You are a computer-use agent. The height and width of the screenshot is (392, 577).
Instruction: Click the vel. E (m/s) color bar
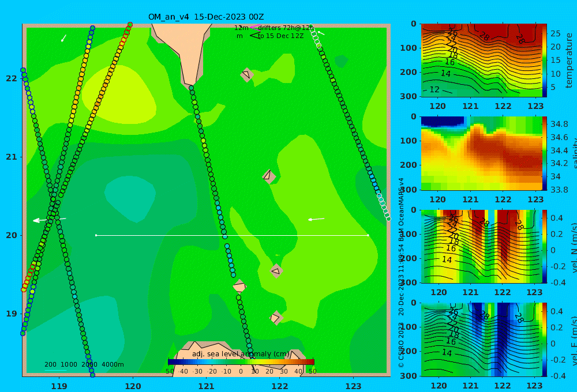(x=545, y=340)
